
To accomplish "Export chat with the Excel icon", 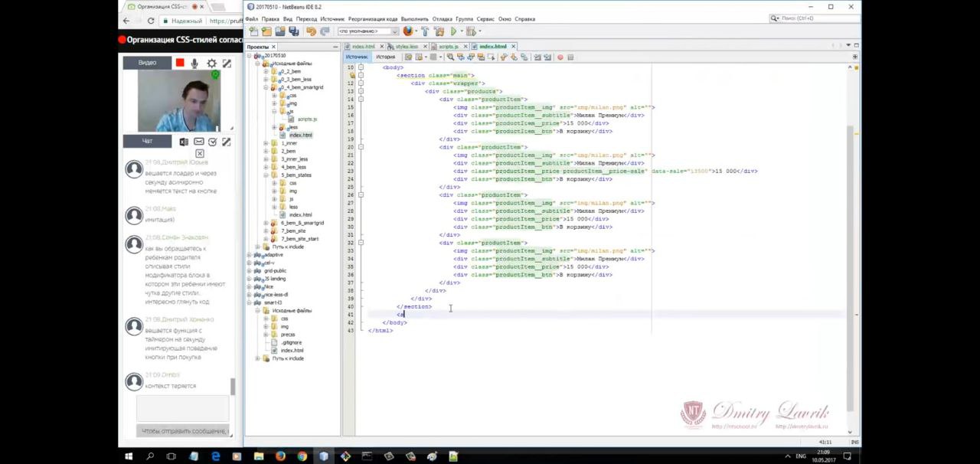I will [x=184, y=142].
